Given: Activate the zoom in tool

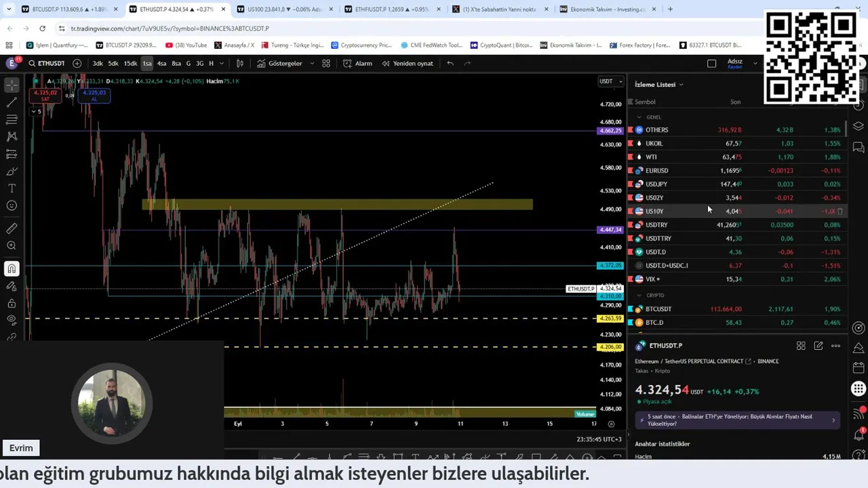Looking at the screenshot, I should pyautogui.click(x=12, y=245).
